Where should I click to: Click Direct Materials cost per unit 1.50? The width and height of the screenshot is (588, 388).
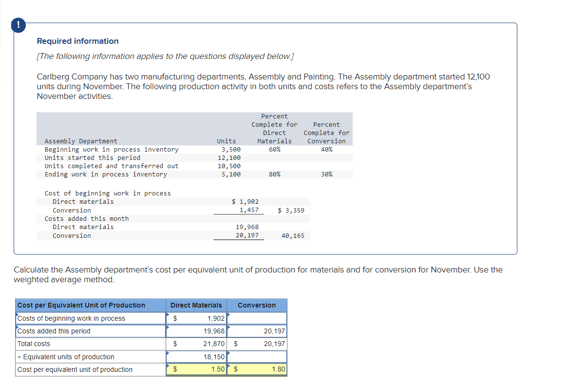197,369
